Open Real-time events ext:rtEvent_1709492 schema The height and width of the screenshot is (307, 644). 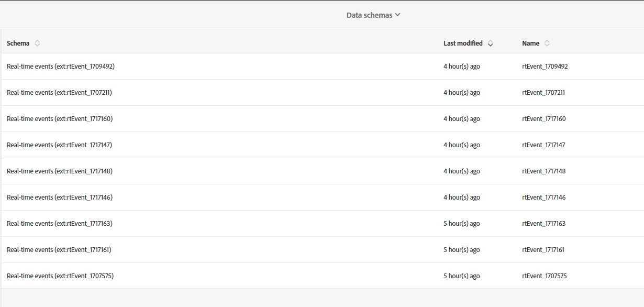click(61, 67)
